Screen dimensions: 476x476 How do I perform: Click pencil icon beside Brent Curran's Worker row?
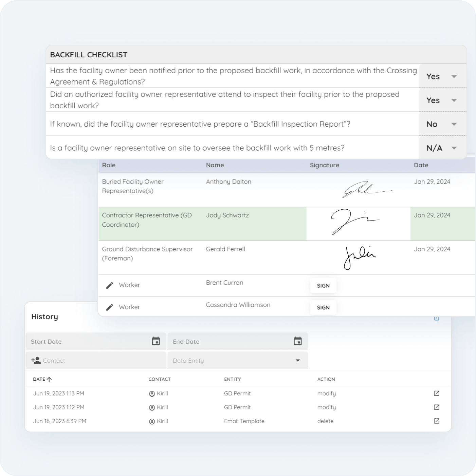click(109, 285)
